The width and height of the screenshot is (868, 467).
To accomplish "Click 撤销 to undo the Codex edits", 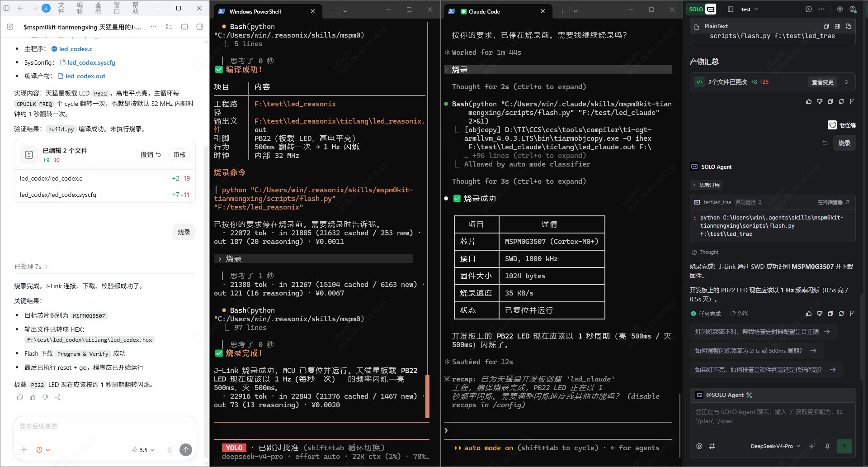I will click(151, 155).
